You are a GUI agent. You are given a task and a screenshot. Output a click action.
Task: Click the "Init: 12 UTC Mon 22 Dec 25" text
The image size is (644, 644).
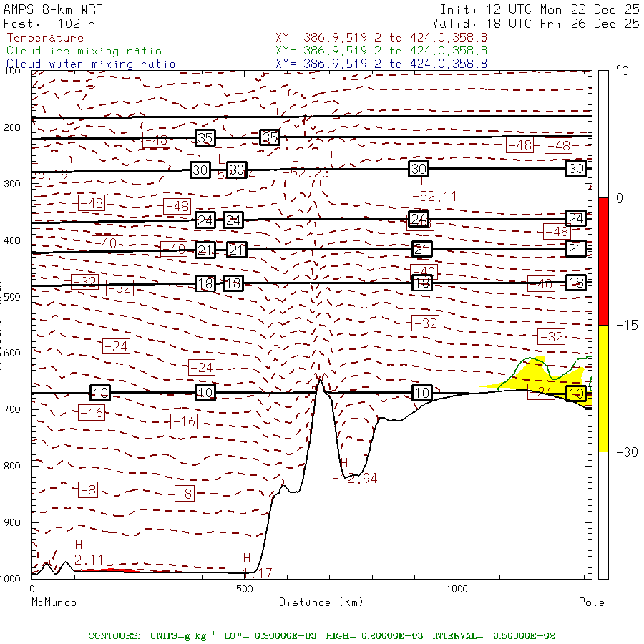coord(540,9)
